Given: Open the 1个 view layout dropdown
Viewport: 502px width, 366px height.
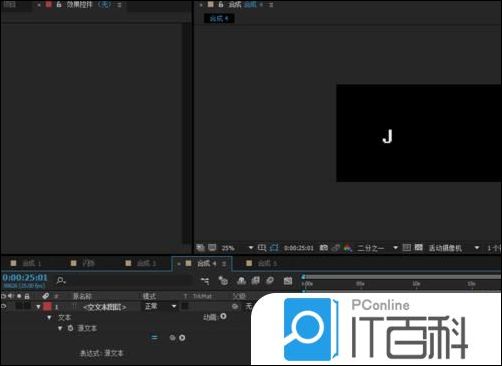Looking at the screenshot, I should point(494,248).
